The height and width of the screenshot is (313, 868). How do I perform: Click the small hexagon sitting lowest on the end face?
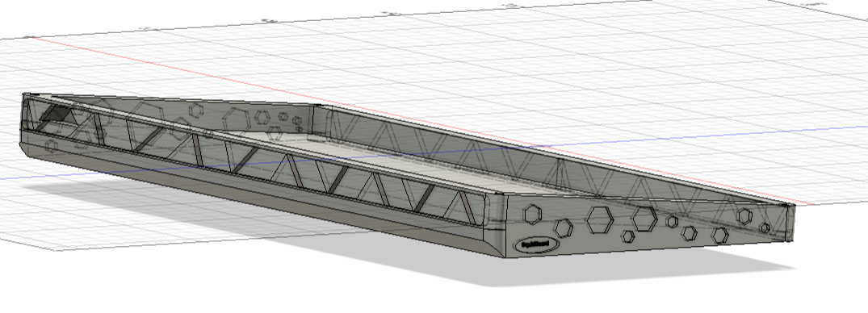627,236
